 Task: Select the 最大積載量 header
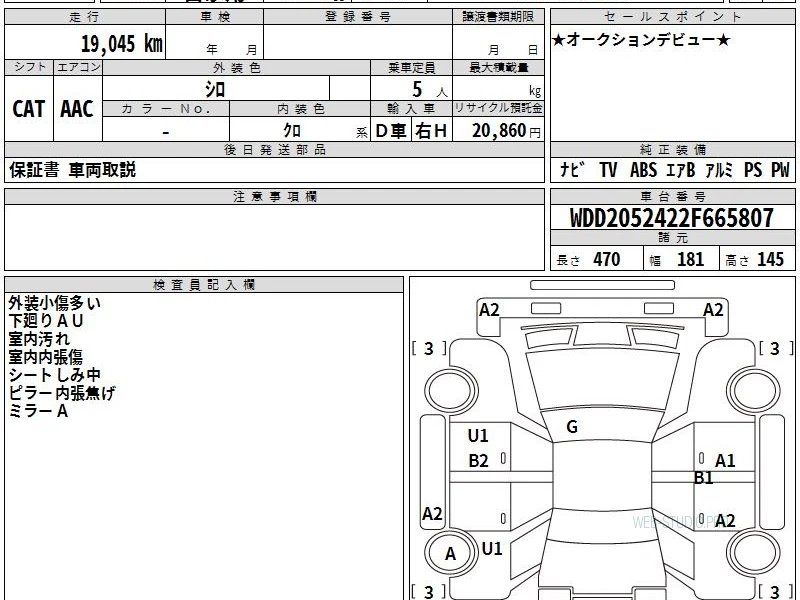(x=498, y=67)
